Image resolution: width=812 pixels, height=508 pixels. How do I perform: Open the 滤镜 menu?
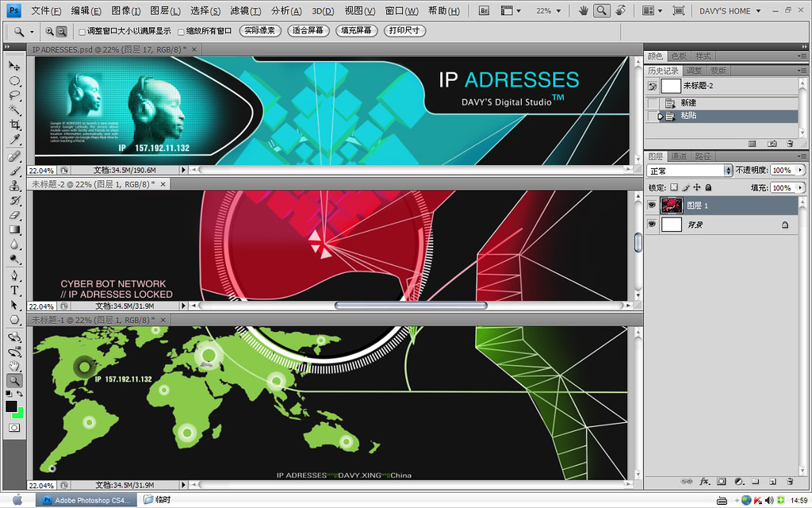point(246,11)
